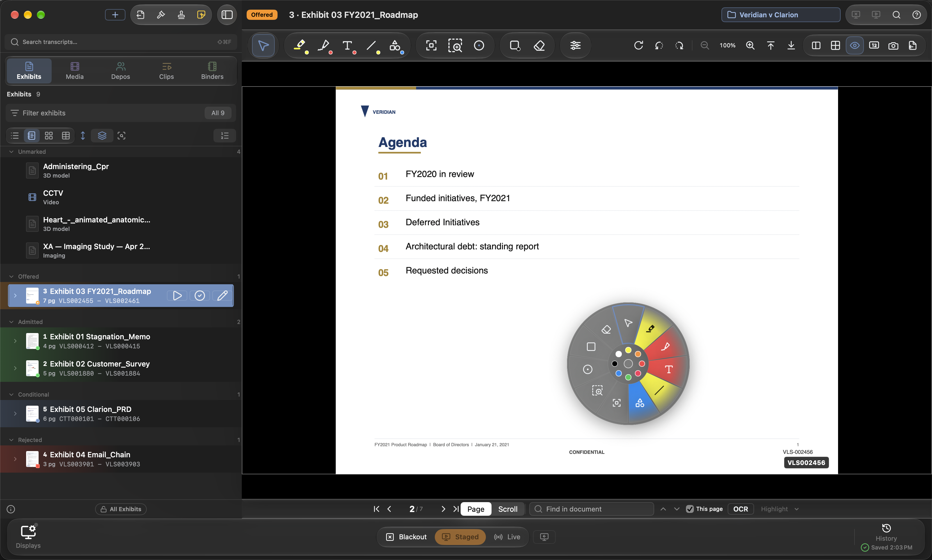The image size is (932, 560).
Task: Click the History clock icon
Action: coord(886,528)
